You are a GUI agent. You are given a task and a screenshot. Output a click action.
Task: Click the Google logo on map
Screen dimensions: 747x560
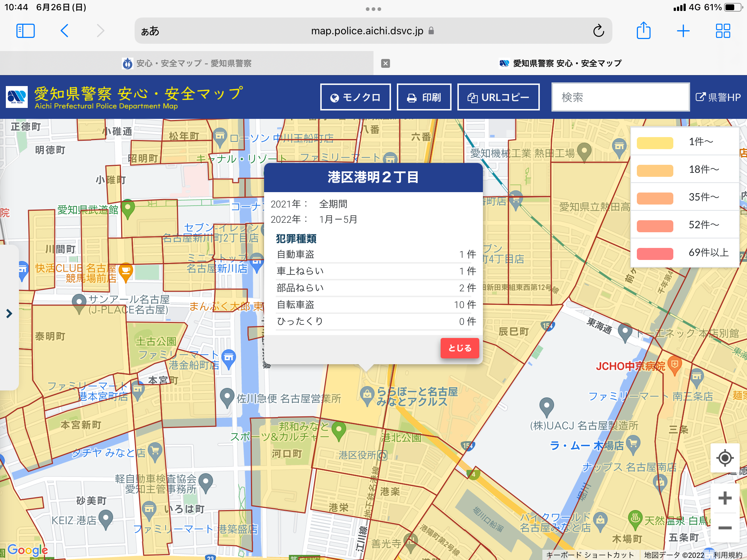pyautogui.click(x=28, y=550)
